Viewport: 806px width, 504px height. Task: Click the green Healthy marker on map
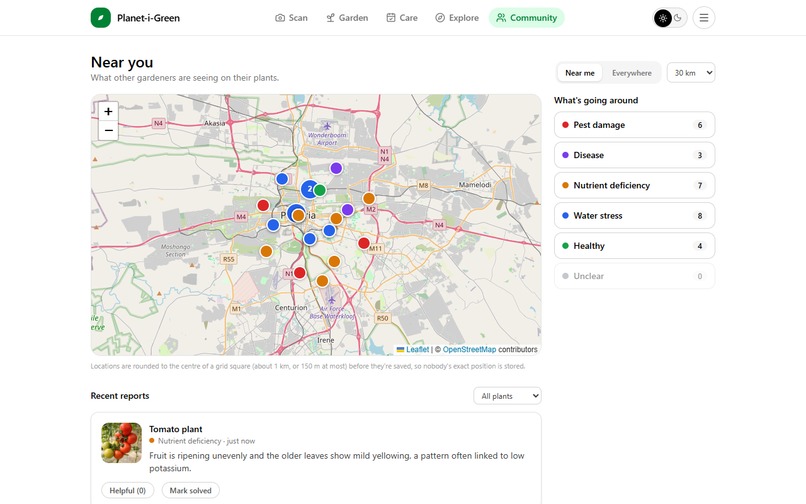[320, 190]
